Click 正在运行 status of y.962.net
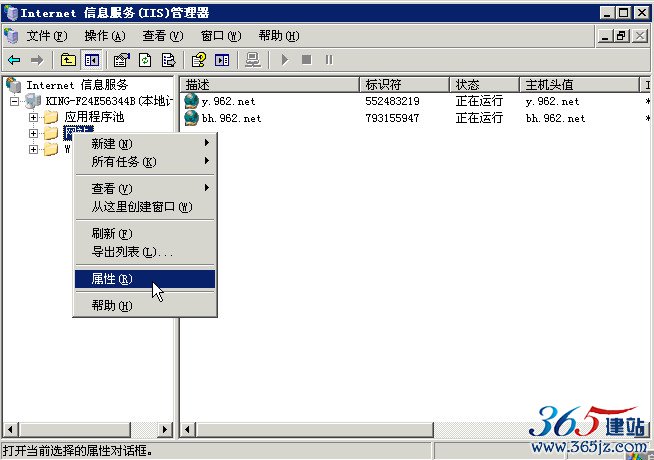The width and height of the screenshot is (654, 460). coord(479,101)
